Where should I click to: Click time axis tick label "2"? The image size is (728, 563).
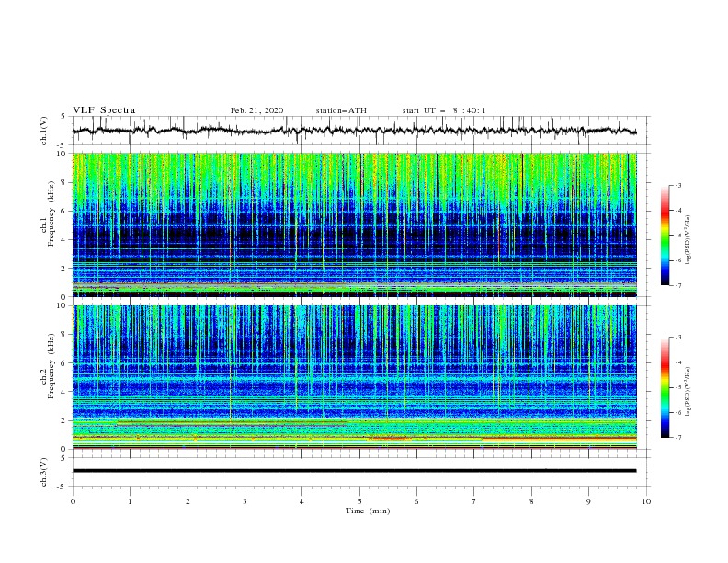188,501
